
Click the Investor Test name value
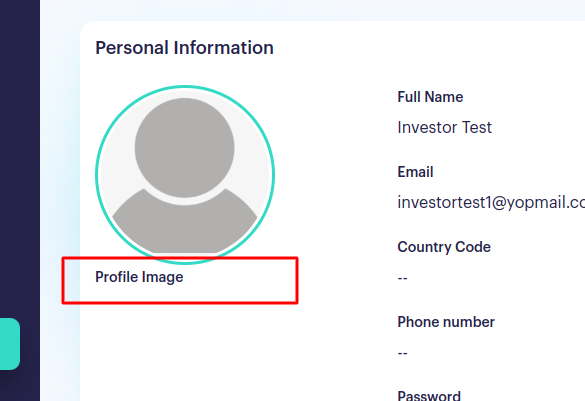pos(445,128)
